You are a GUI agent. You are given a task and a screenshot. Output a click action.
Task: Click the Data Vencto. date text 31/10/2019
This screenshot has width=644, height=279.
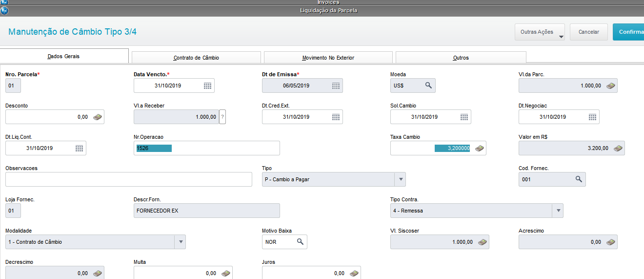[168, 86]
